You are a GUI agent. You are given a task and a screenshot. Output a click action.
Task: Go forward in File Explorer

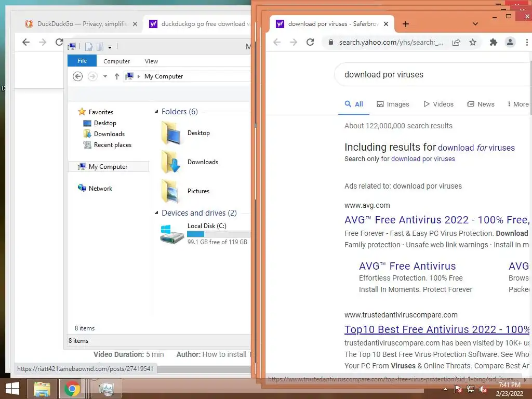tap(92, 76)
